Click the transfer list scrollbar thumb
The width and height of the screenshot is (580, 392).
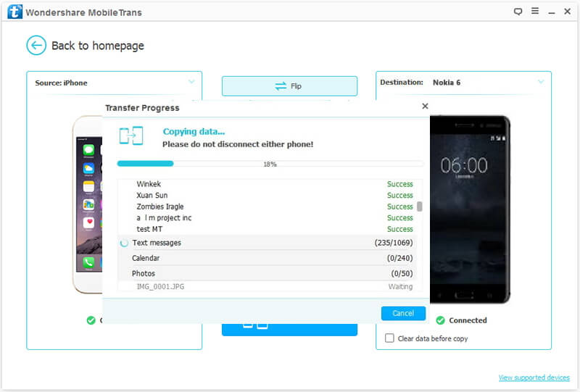point(419,207)
